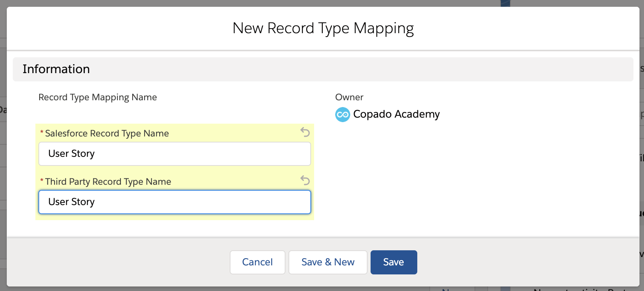Viewport: 644px width, 291px height.
Task: Click the dialog footer bar left of Cancel
Action: tap(113, 262)
